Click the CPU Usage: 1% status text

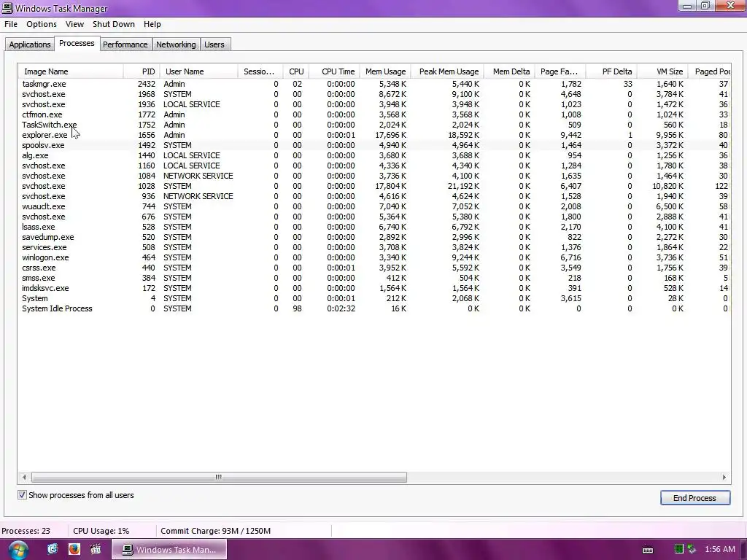click(101, 531)
